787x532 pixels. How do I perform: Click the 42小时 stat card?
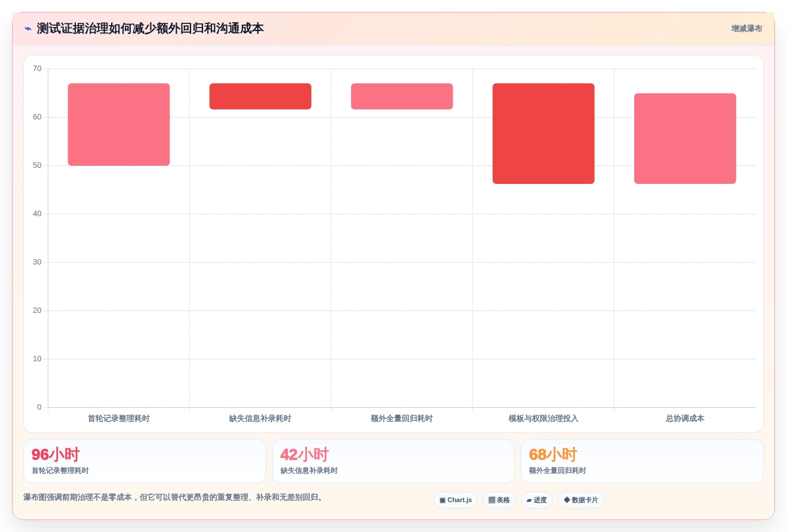point(393,461)
